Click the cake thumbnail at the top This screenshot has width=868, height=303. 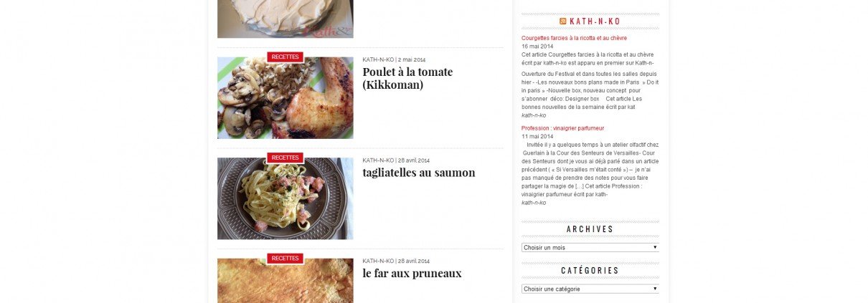tap(286, 19)
